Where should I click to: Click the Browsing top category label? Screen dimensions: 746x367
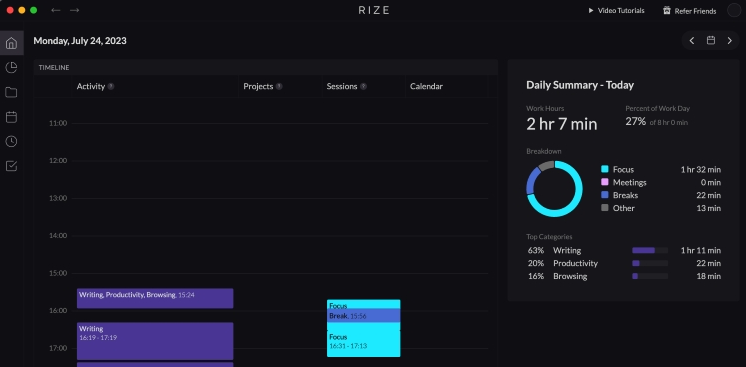point(570,276)
